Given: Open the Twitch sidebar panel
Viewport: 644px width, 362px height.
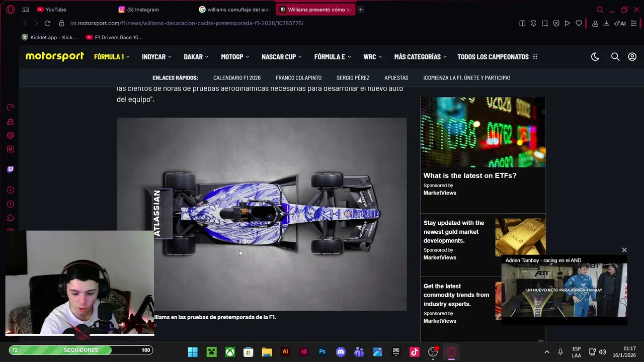Looking at the screenshot, I should point(10,169).
